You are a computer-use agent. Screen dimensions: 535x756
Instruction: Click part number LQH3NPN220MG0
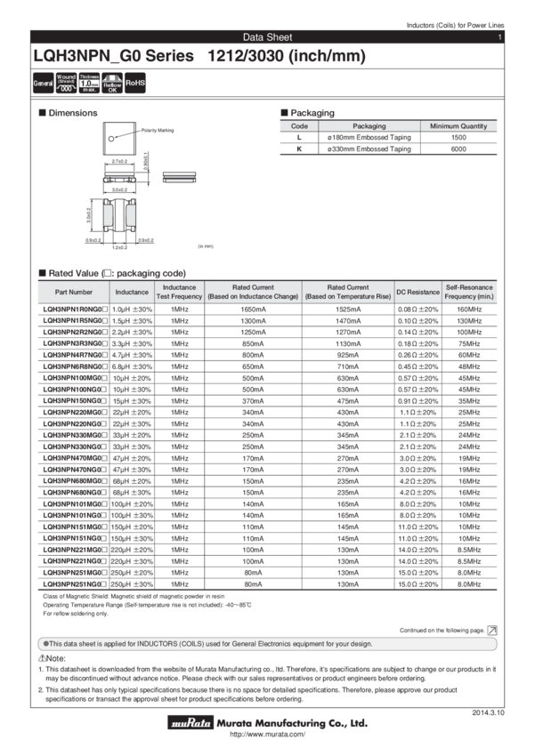[x=74, y=412]
